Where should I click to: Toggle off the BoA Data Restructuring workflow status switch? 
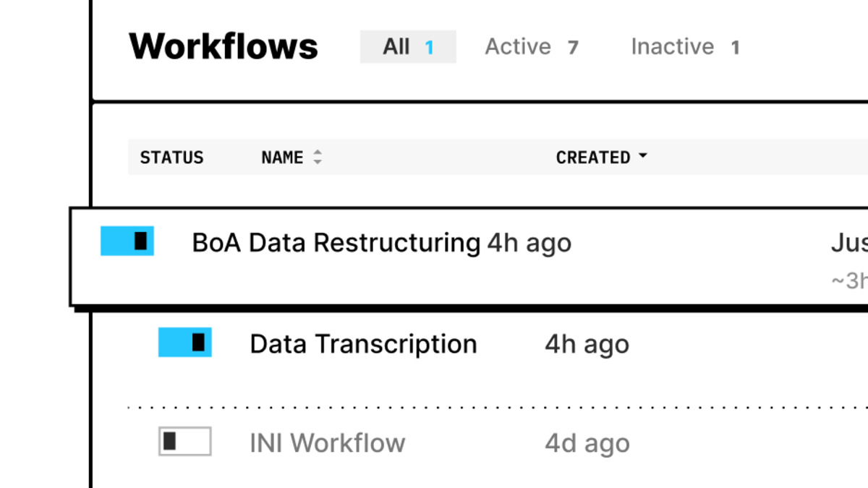point(127,241)
